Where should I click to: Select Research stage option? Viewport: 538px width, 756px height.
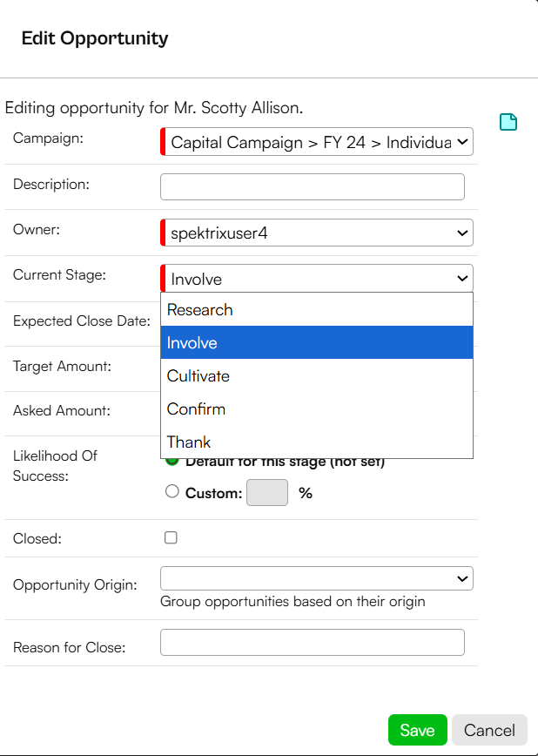[317, 309]
